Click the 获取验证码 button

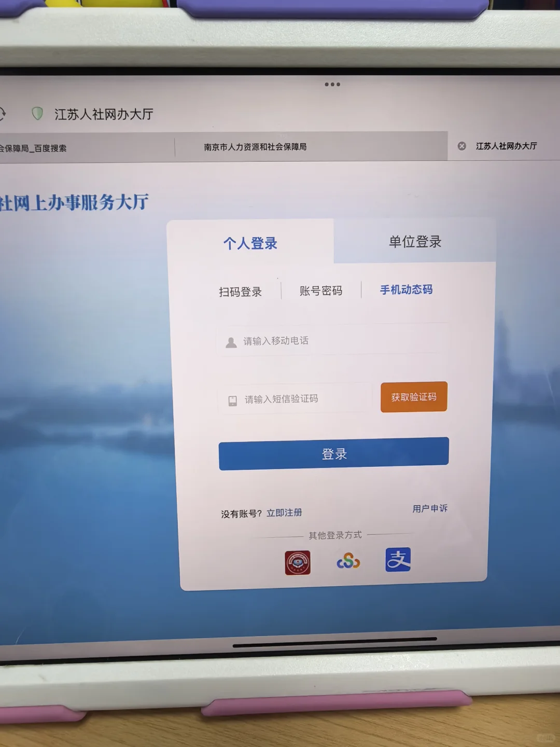[413, 397]
